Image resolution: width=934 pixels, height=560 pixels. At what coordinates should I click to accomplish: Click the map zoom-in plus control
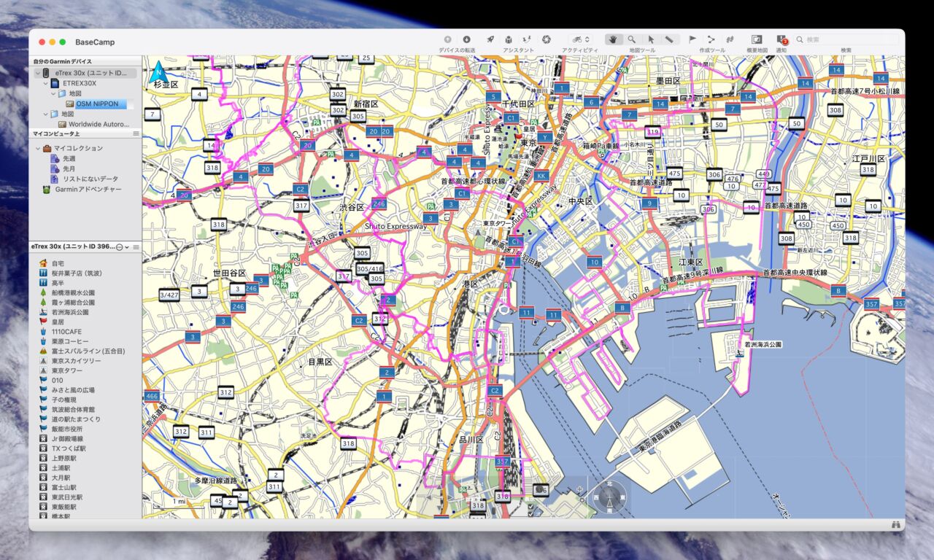pos(581,490)
